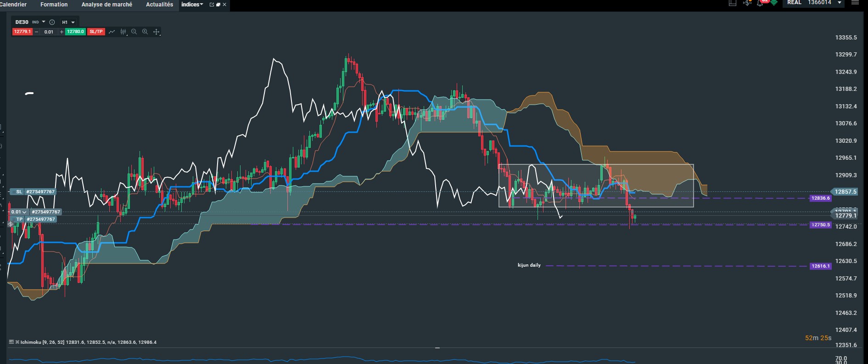Open the hamburger main menu
The image size is (868, 364).
pyautogui.click(x=855, y=2)
